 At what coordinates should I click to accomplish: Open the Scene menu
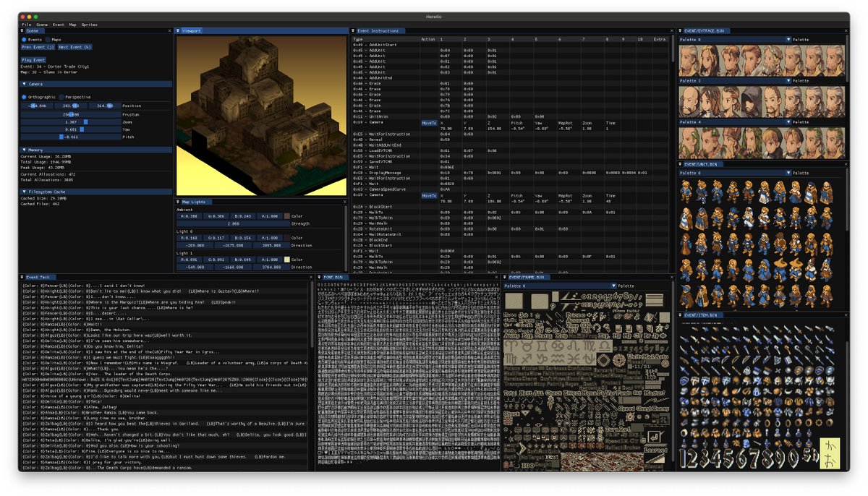42,24
